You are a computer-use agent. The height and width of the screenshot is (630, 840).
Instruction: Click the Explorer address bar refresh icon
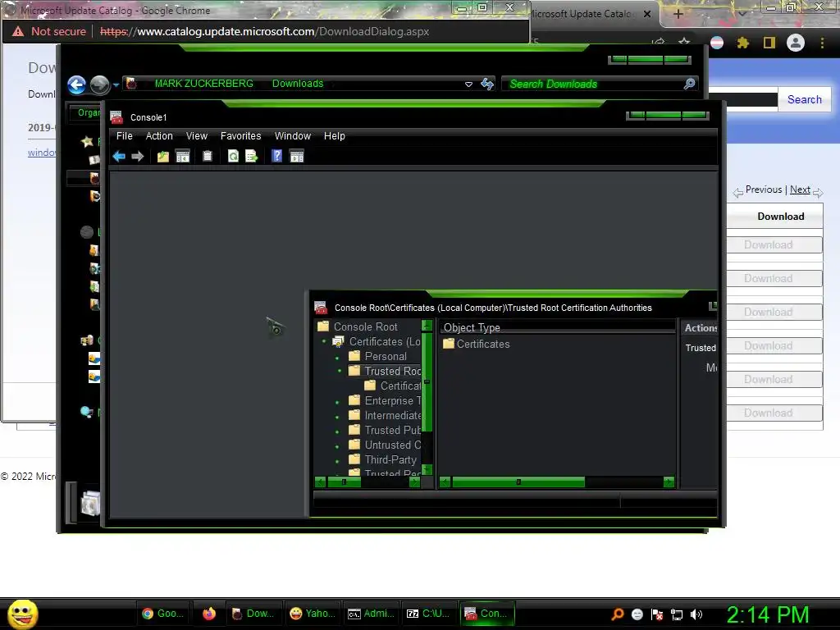pyautogui.click(x=487, y=84)
